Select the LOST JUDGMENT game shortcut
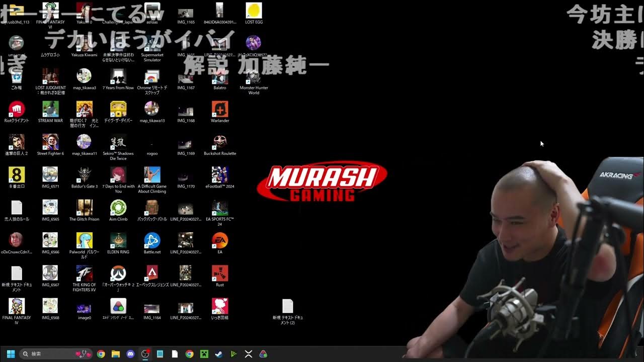Screen dimensions: 644x362 50,81
